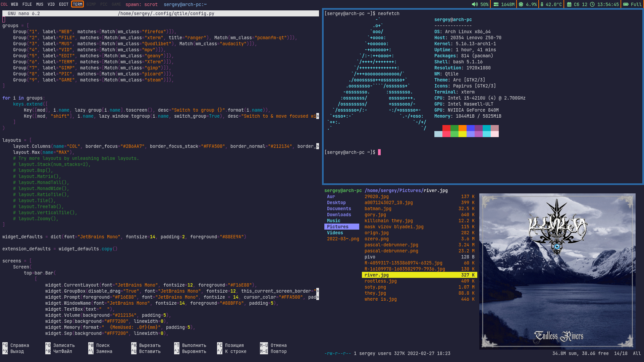Click the volume speaker icon in top bar
Screen dimensions: 644x362
[475, 4]
